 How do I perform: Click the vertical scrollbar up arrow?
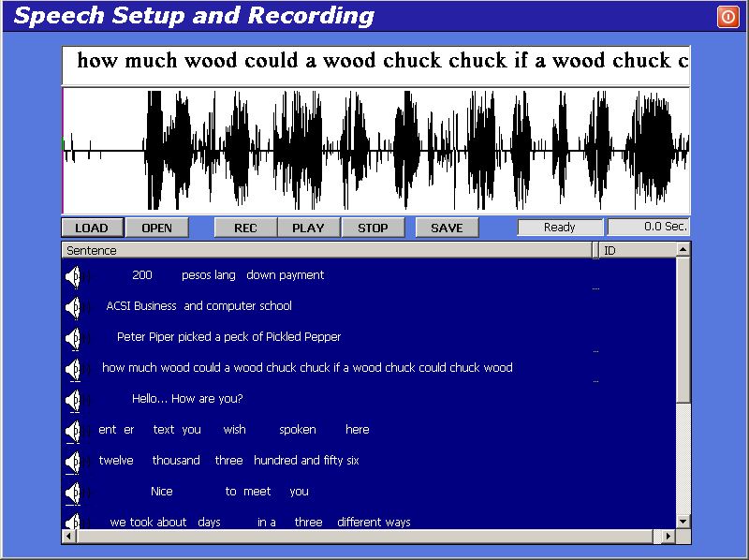[x=683, y=249]
